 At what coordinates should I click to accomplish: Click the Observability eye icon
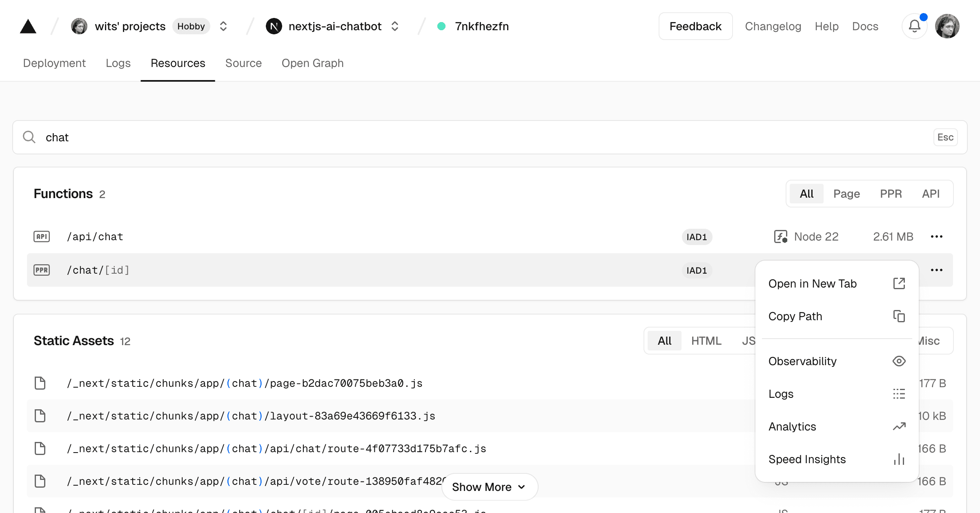(899, 361)
